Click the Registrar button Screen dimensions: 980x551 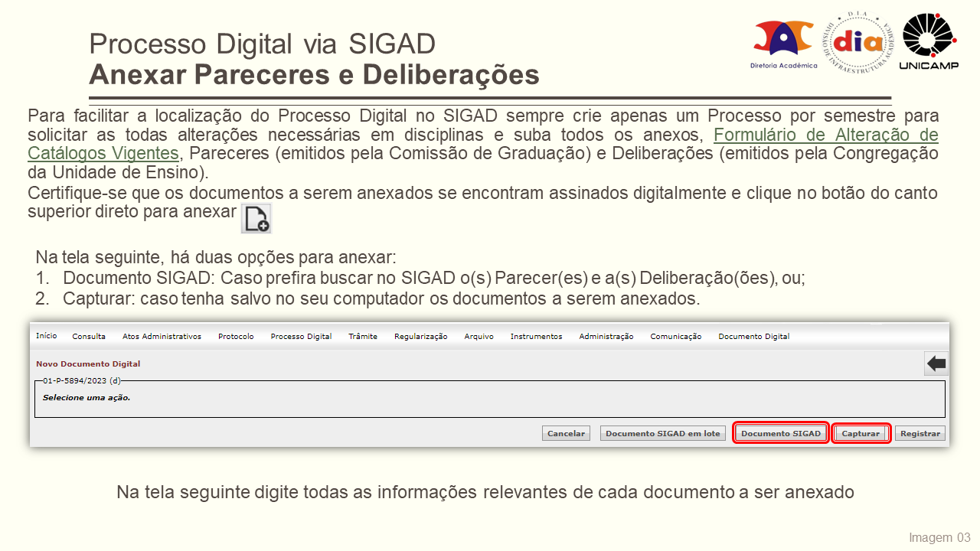coord(920,433)
